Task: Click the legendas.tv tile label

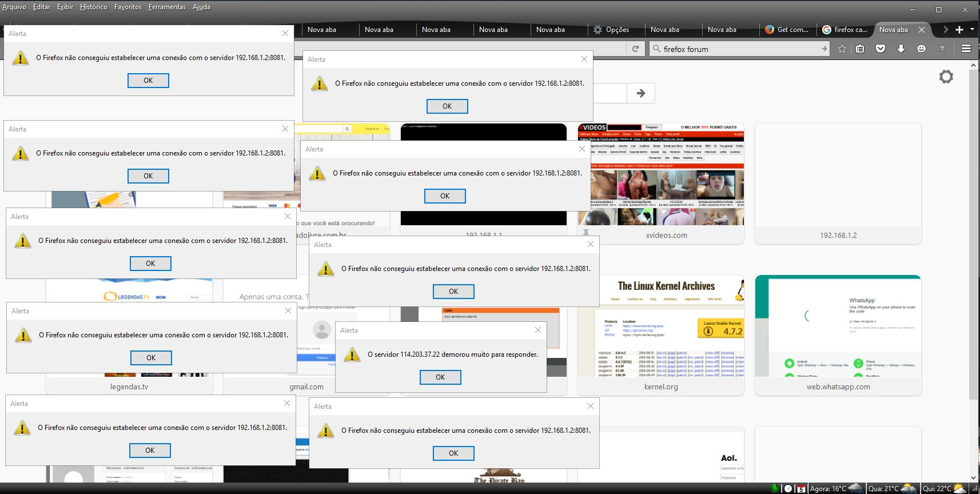Action: (129, 387)
